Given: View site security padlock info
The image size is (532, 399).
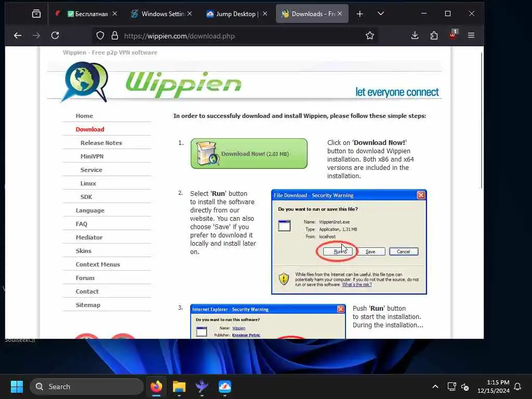Looking at the screenshot, I should point(115,36).
